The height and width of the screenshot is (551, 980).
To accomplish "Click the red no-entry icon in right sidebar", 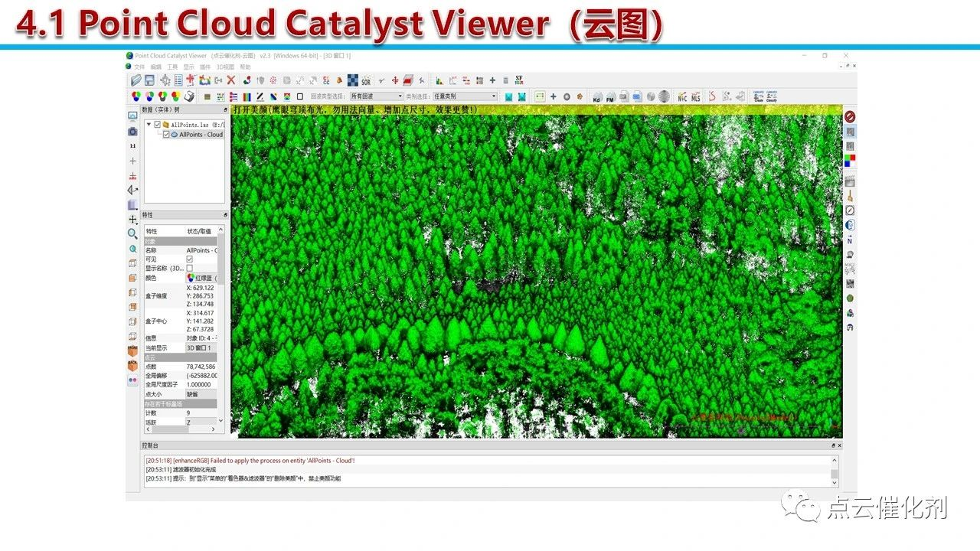I will tap(850, 116).
